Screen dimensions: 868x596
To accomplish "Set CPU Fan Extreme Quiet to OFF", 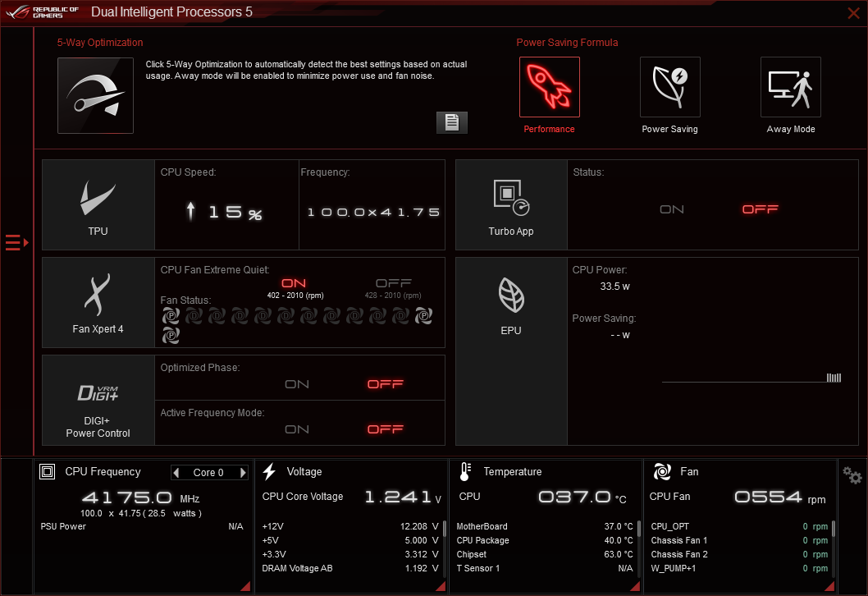I will [x=393, y=283].
